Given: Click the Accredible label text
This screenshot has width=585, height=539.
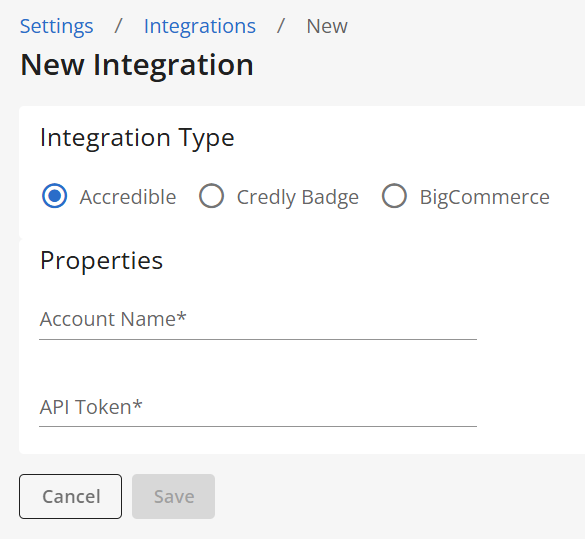Looking at the screenshot, I should (x=128, y=197).
